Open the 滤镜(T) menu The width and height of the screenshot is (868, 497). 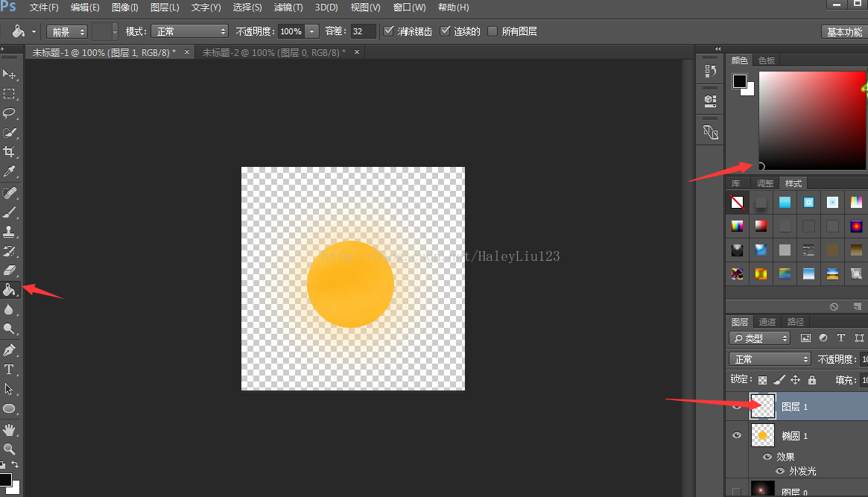click(x=288, y=7)
